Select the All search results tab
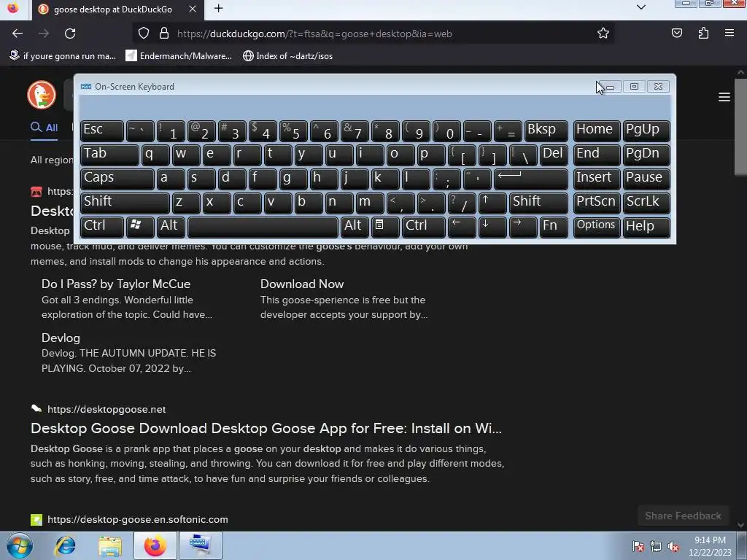Screen dimensions: 747x560 pos(44,128)
